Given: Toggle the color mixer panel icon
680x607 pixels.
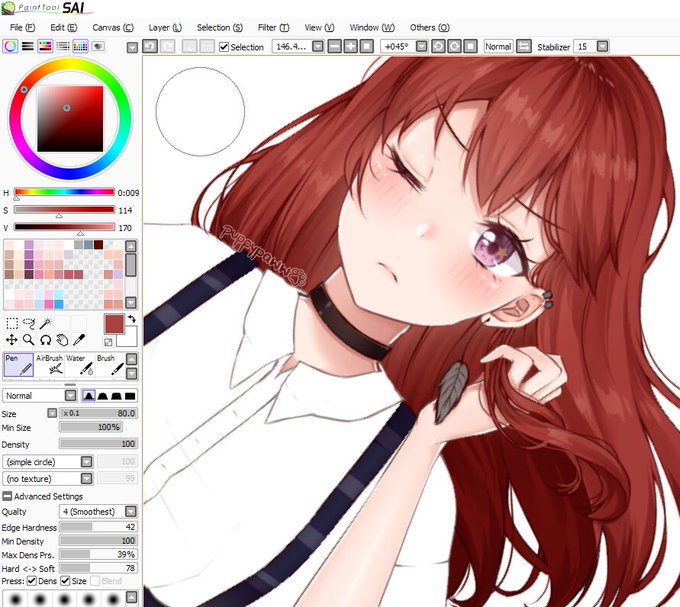Looking at the screenshot, I should (x=63, y=46).
